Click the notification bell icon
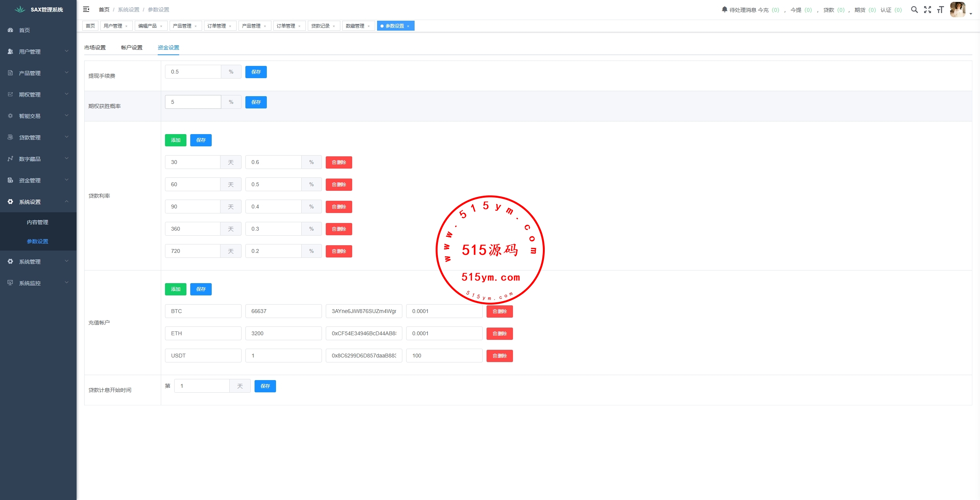980x500 pixels. pos(724,9)
